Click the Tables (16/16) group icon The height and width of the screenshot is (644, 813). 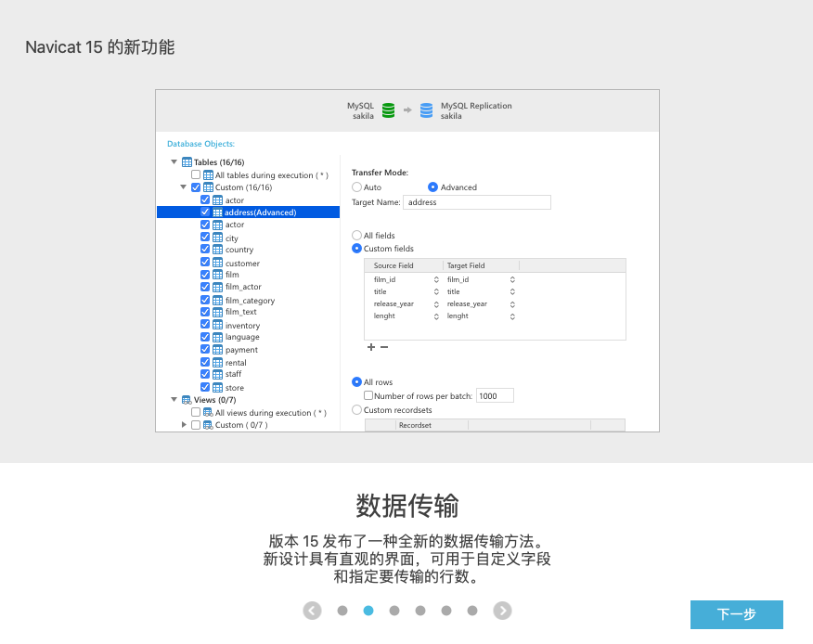point(187,162)
